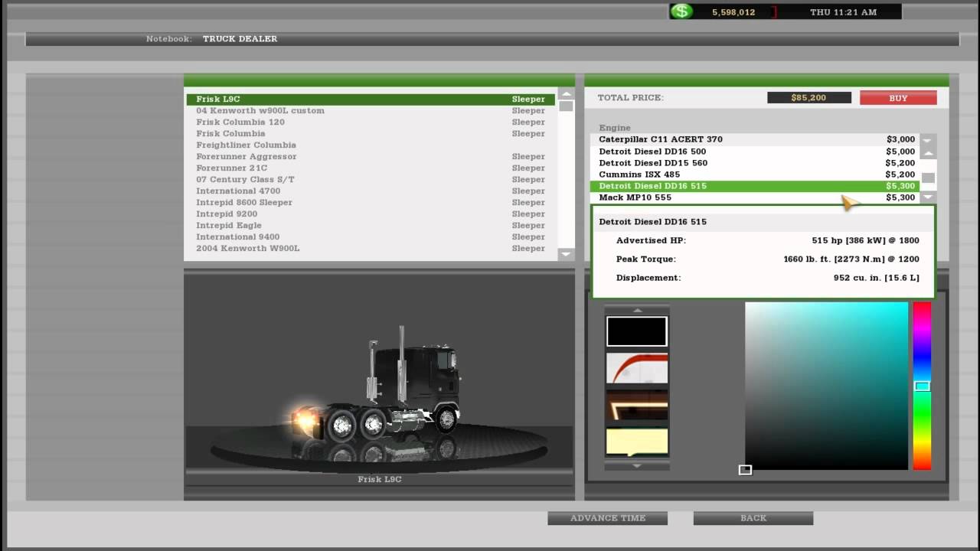
Task: Select Frisk Columbia 120 truck
Action: (x=371, y=122)
